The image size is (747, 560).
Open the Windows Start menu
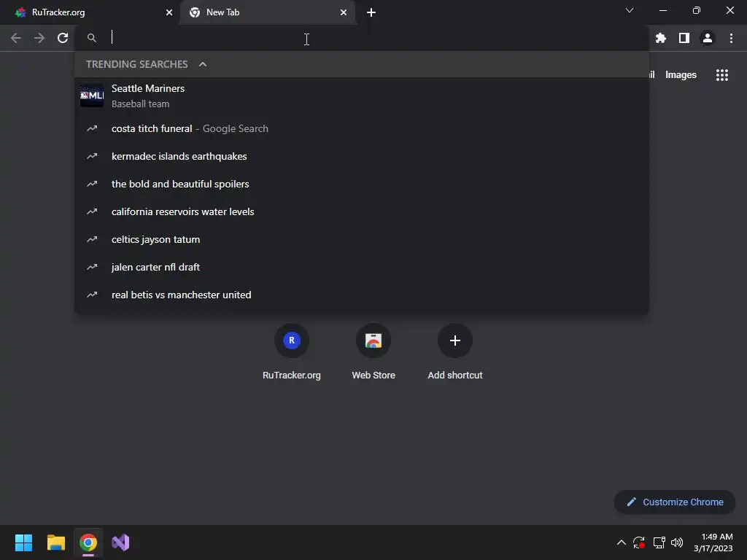23,542
